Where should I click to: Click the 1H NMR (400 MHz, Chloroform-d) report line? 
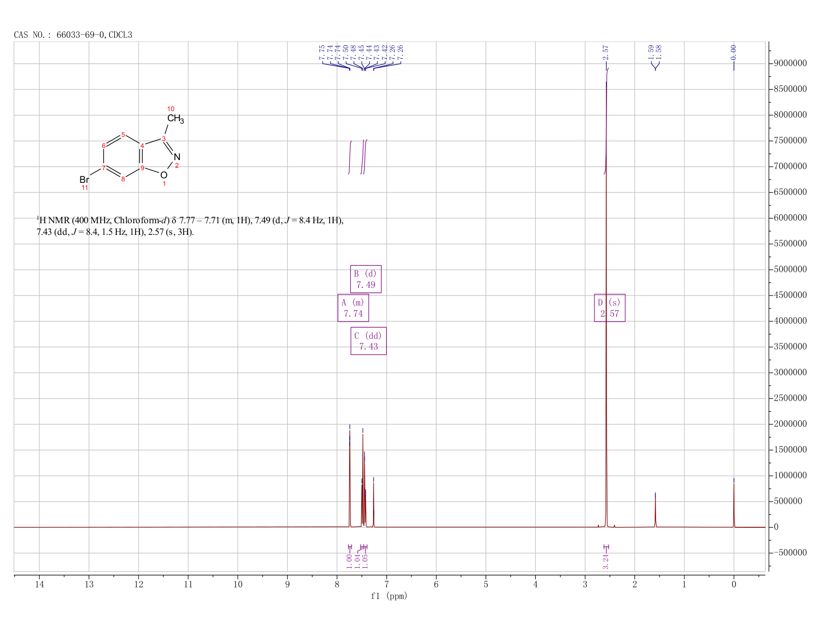click(190, 220)
